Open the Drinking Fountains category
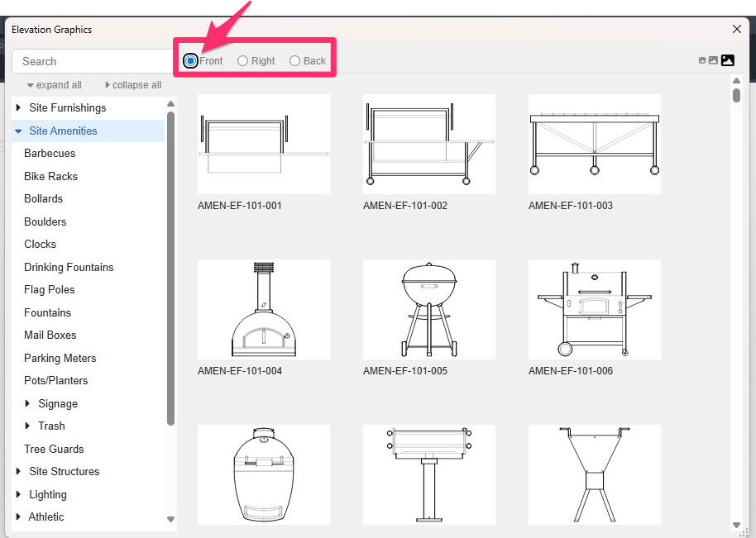The width and height of the screenshot is (756, 538). 69,267
